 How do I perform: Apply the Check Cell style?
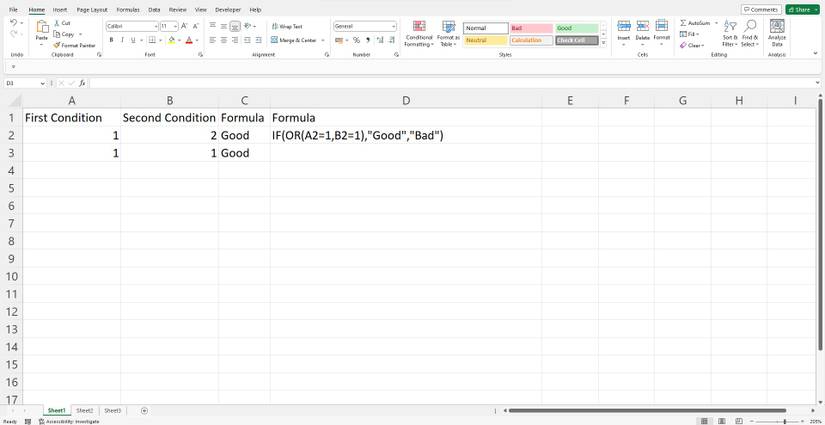(577, 41)
